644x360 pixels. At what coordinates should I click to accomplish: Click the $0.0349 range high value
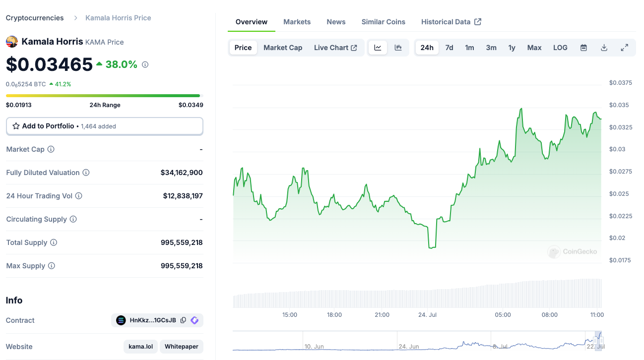(x=191, y=105)
